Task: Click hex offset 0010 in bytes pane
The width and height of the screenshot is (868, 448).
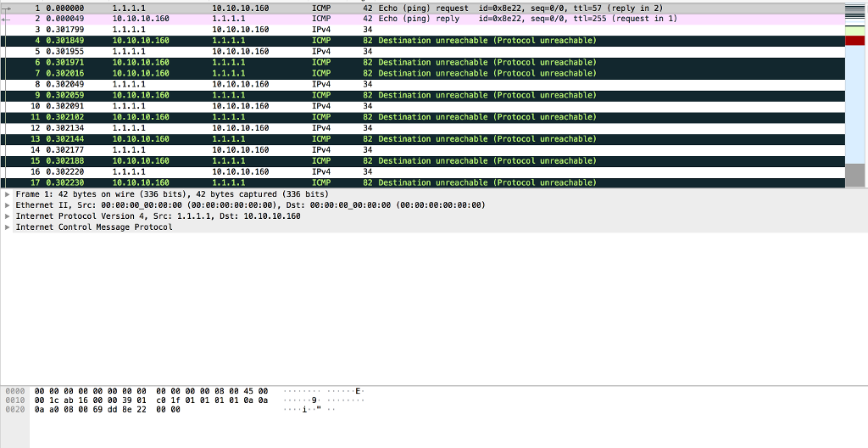Action: coord(15,400)
